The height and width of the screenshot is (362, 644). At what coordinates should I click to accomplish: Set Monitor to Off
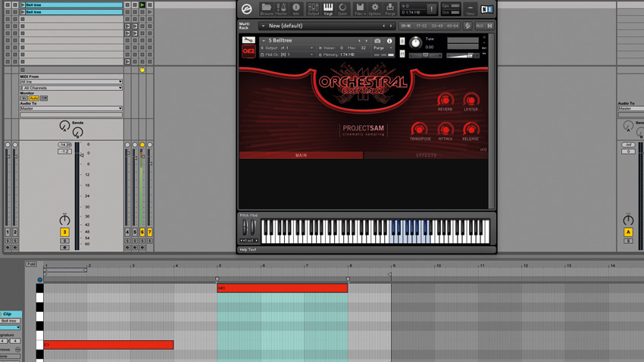point(44,98)
